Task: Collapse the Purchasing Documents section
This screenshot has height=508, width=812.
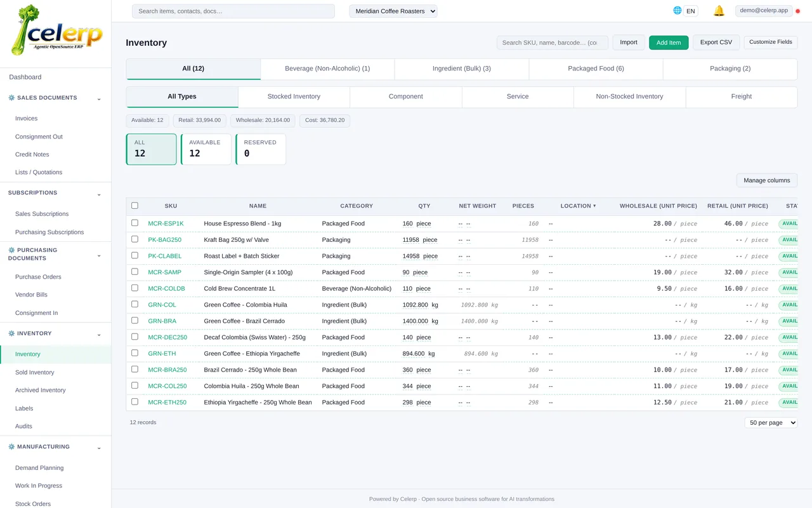Action: point(99,255)
